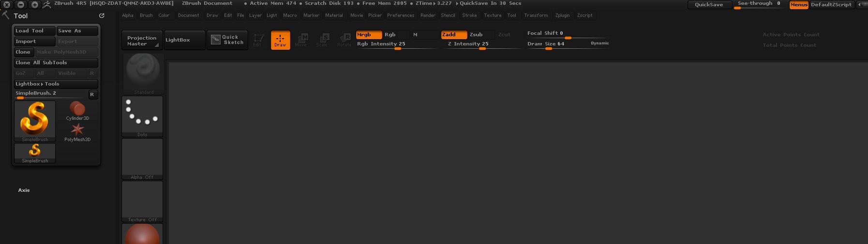This screenshot has width=868, height=244.
Task: Expand Lightbox Tools
Action: coord(56,84)
